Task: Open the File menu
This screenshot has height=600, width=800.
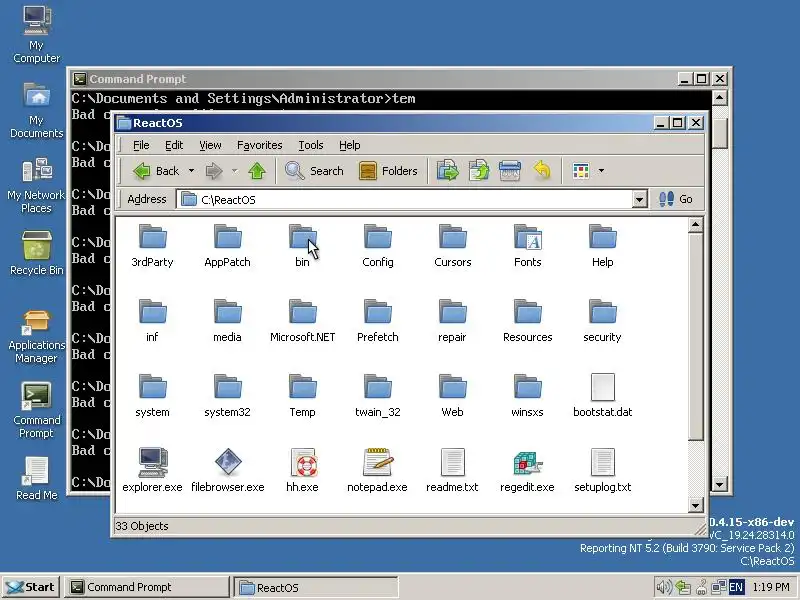Action: pos(141,145)
